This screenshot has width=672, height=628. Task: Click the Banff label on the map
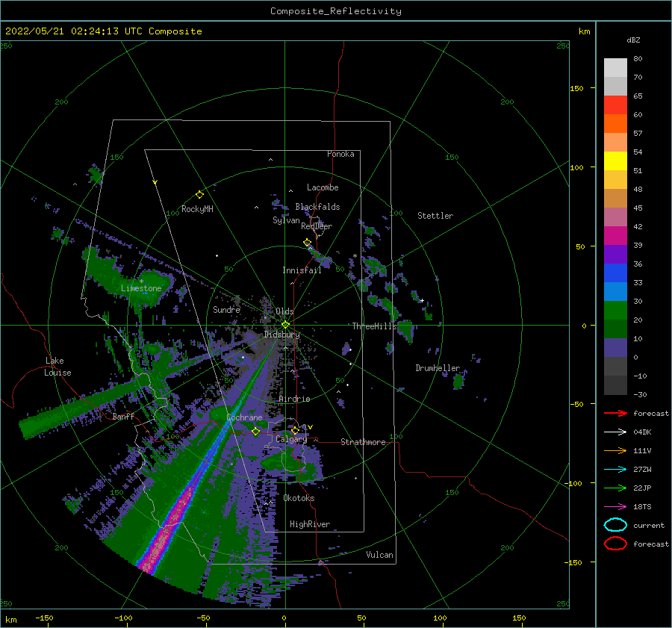123,416
